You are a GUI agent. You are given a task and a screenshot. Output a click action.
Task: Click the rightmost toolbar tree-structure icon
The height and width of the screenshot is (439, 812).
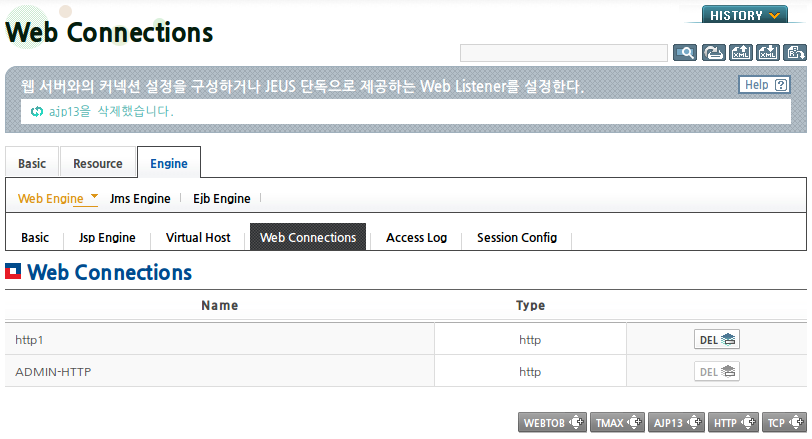tap(794, 53)
